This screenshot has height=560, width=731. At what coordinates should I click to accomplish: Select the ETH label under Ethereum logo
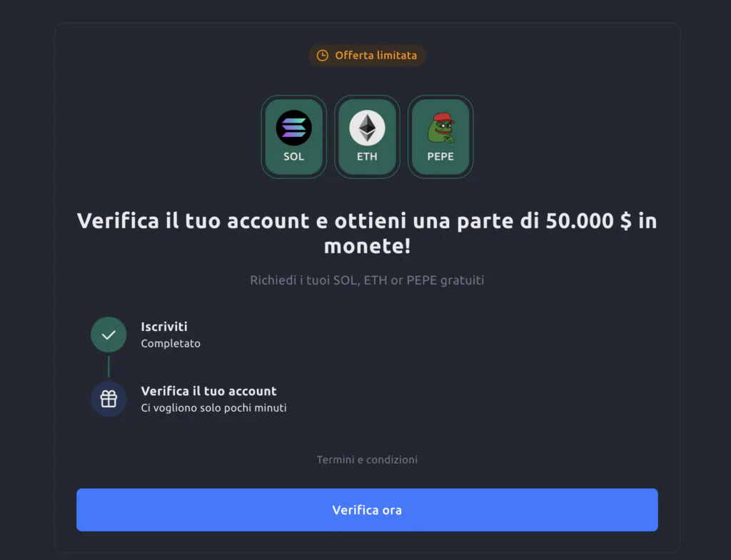(x=367, y=156)
